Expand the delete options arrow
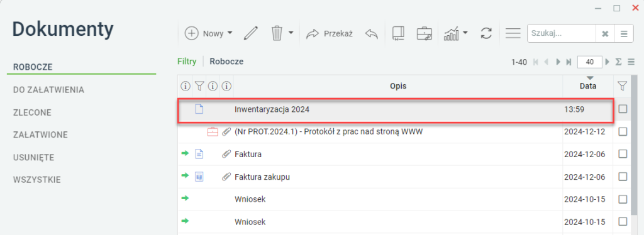The image size is (644, 235). (291, 33)
